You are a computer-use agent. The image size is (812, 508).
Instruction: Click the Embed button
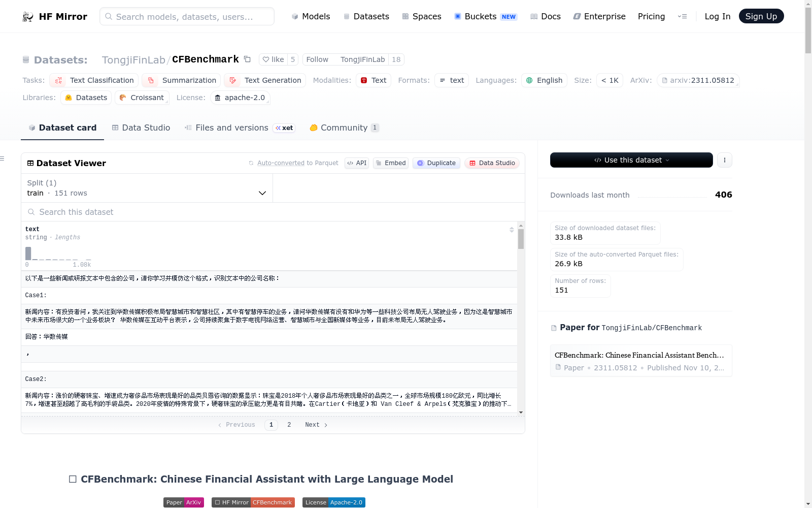391,163
